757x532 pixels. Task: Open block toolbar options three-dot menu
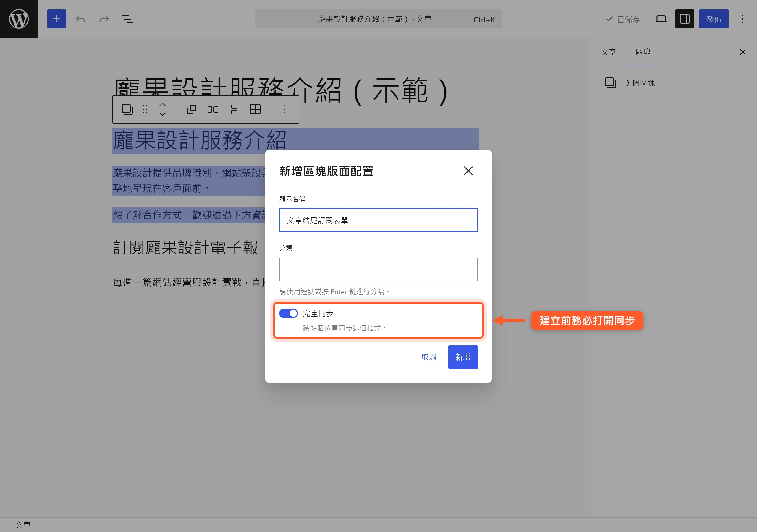coord(284,109)
